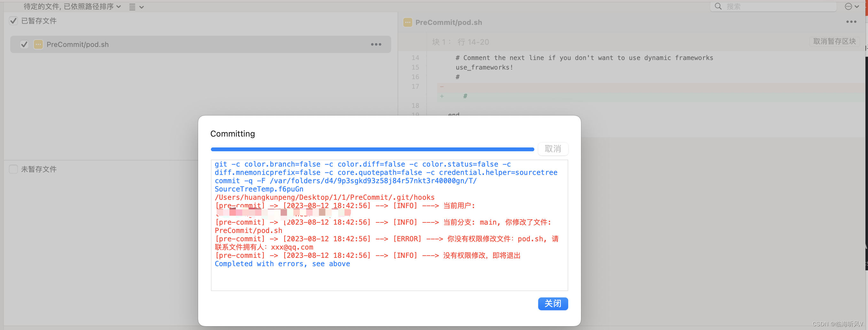Click the Committing dialog title
This screenshot has width=868, height=330.
[x=233, y=134]
